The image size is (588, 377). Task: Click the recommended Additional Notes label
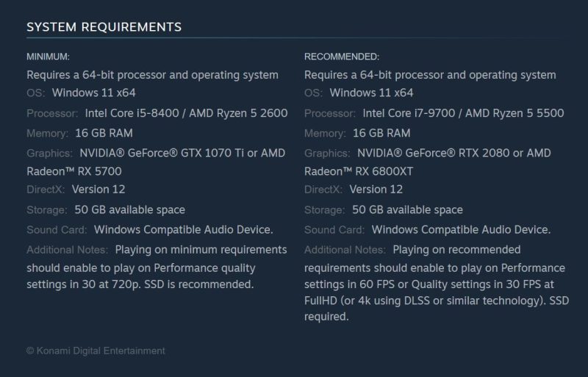point(345,249)
